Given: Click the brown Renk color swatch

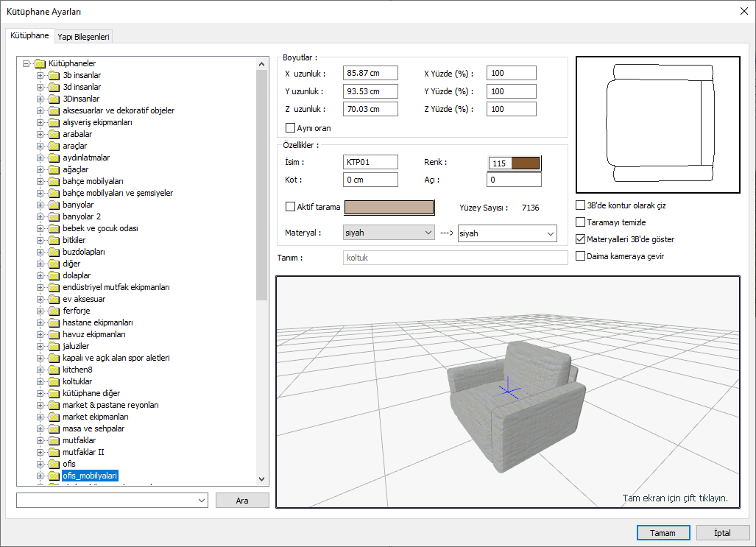Looking at the screenshot, I should (x=526, y=163).
